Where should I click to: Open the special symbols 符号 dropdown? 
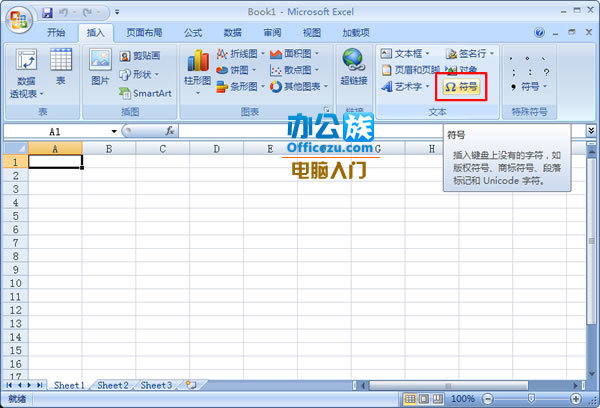click(530, 87)
